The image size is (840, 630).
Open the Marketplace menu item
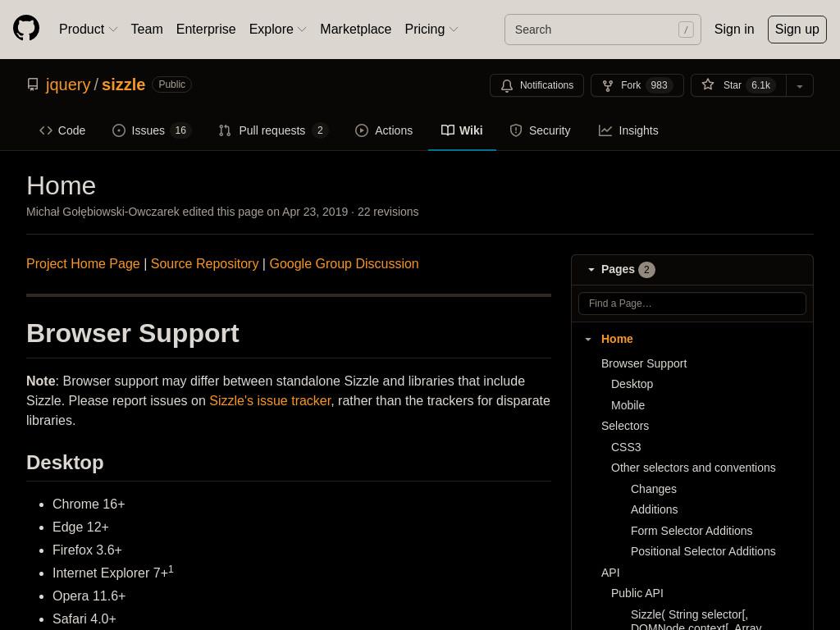pyautogui.click(x=356, y=29)
